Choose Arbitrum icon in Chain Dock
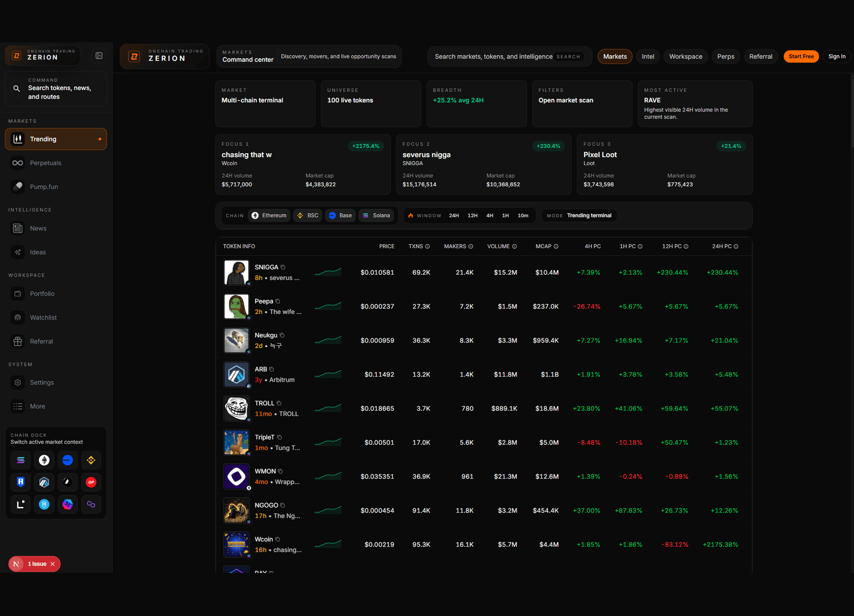Image resolution: width=854 pixels, height=616 pixels. (x=44, y=482)
